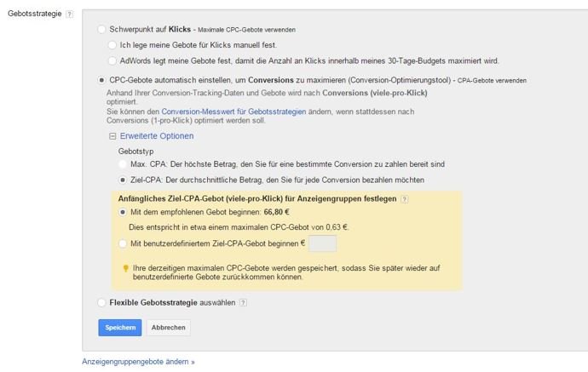Open the help icon beside Gebotsstrategie
Viewport: 588px width, 372px height.
coord(69,14)
